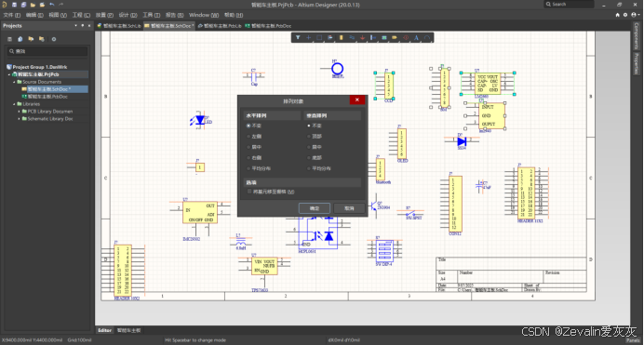Select horizontal 不变 radio option
This screenshot has width=644, height=345.
coord(248,126)
